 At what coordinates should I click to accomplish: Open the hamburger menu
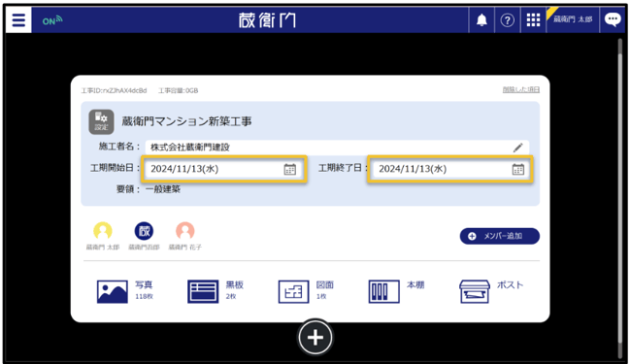coord(18,19)
